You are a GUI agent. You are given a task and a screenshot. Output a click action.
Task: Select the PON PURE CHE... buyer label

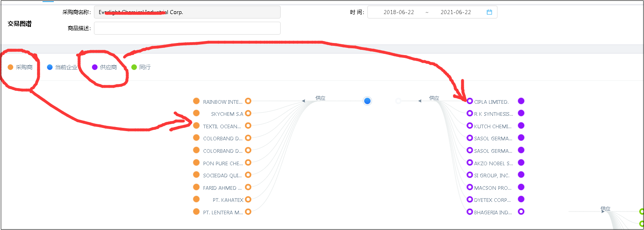pyautogui.click(x=223, y=163)
